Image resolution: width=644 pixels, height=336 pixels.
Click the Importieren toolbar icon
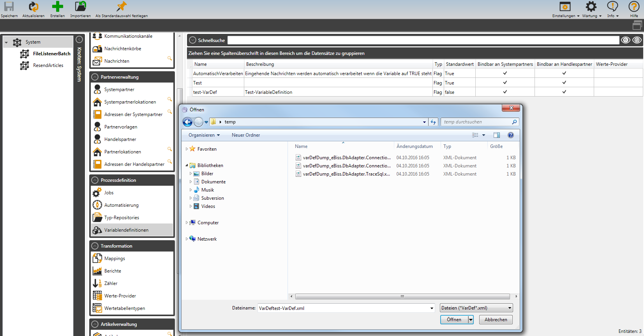click(x=80, y=7)
